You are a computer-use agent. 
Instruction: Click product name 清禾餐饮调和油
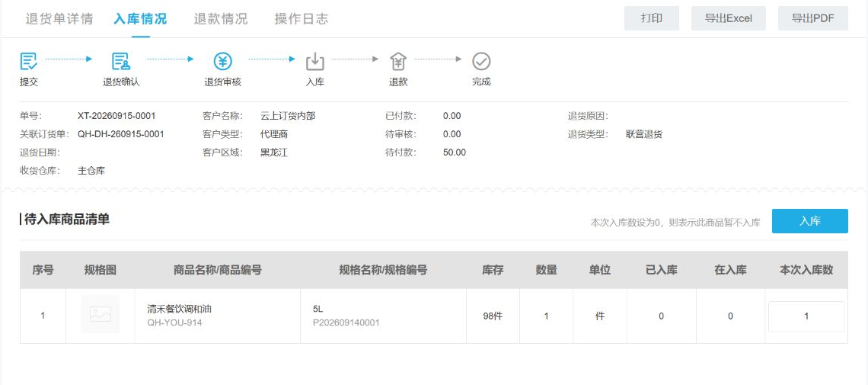coord(180,309)
